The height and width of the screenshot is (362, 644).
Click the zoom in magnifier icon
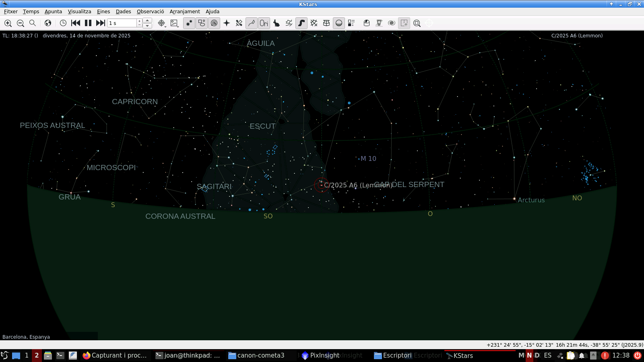[x=8, y=23]
